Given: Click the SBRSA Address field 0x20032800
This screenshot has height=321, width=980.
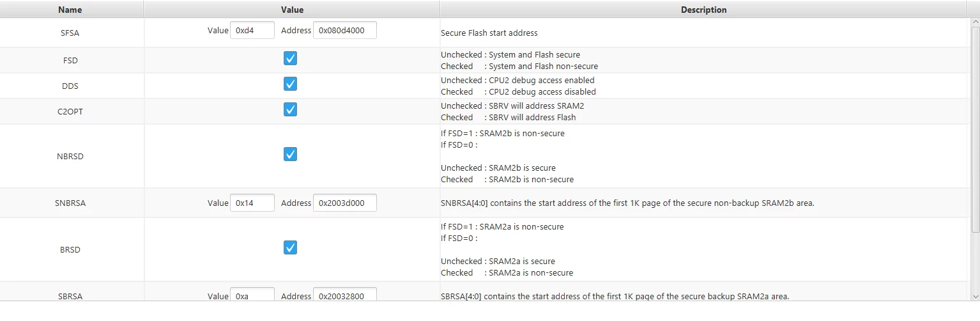Looking at the screenshot, I should click(x=345, y=295).
